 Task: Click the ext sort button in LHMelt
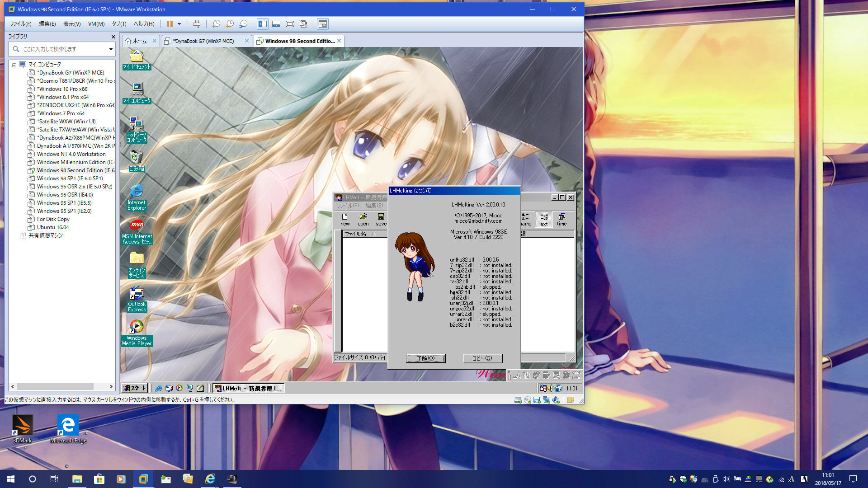pos(544,220)
